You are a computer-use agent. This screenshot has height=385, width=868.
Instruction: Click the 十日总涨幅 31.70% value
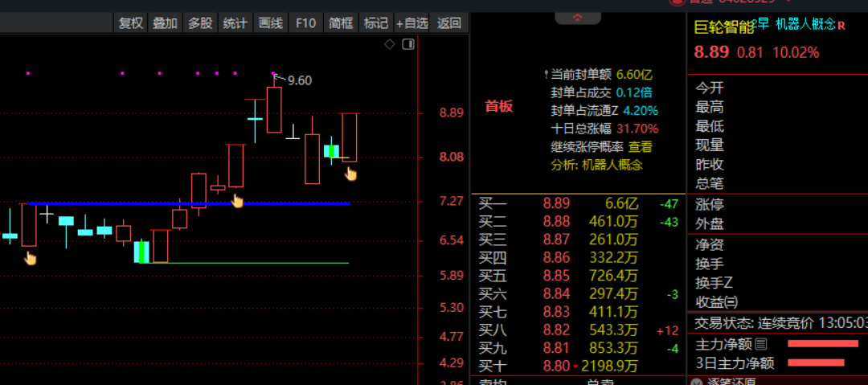click(637, 129)
